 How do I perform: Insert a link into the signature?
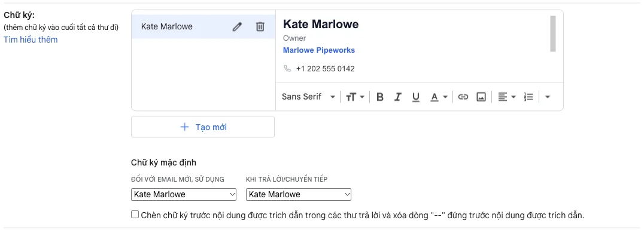[x=463, y=97]
